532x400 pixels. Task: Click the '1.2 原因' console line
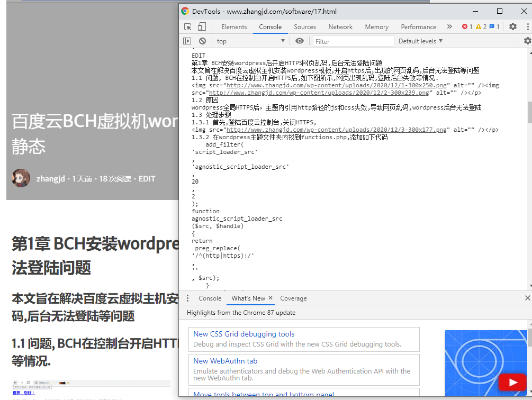(205, 101)
